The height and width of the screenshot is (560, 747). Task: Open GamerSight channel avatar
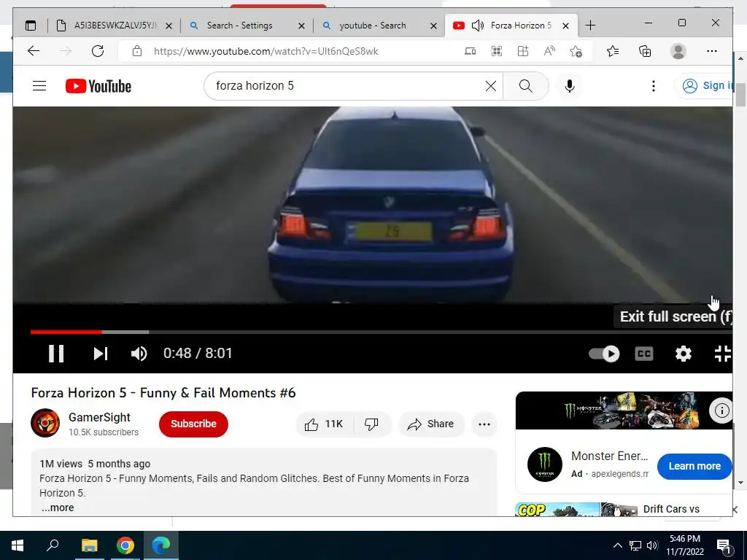45,423
